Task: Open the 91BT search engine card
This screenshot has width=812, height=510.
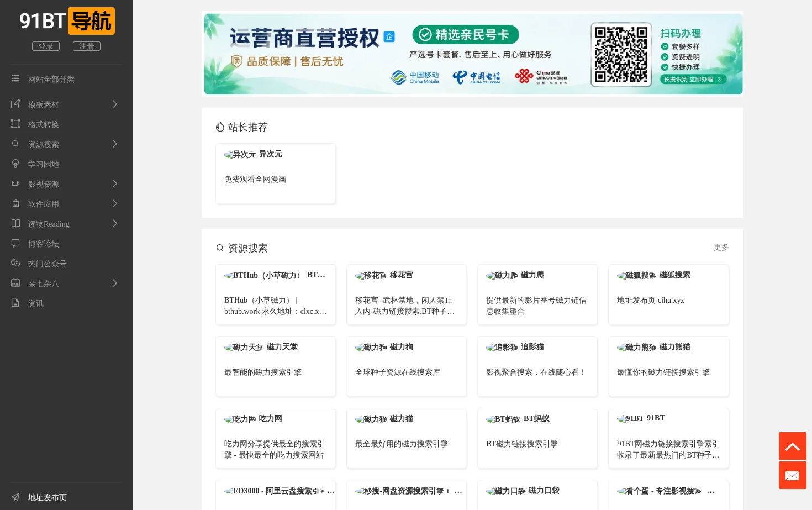Action: coord(668,438)
